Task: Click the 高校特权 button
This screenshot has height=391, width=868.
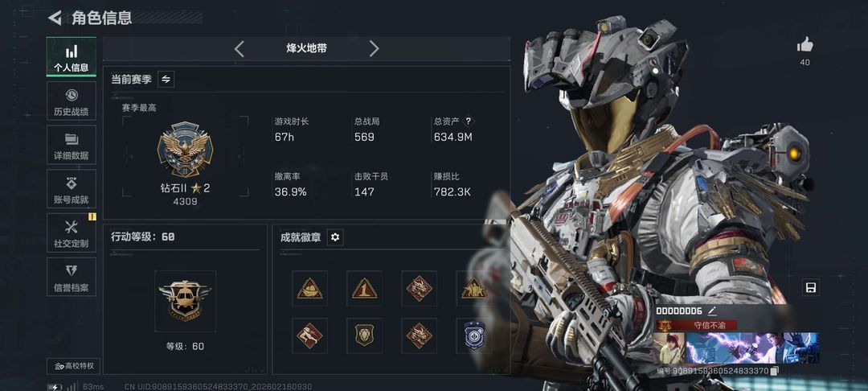Action: [x=74, y=365]
